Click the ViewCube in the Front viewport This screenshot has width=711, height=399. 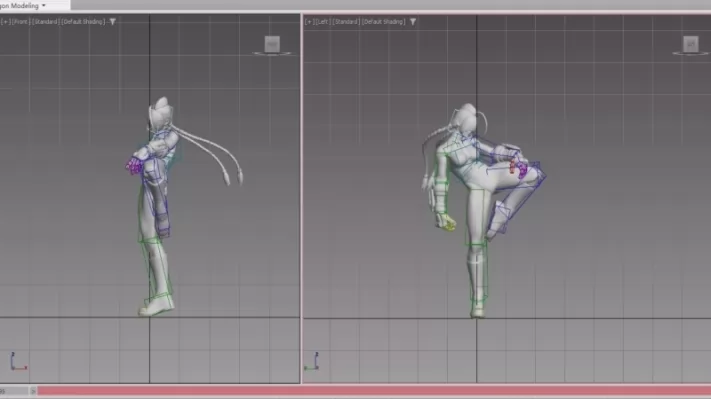click(272, 44)
